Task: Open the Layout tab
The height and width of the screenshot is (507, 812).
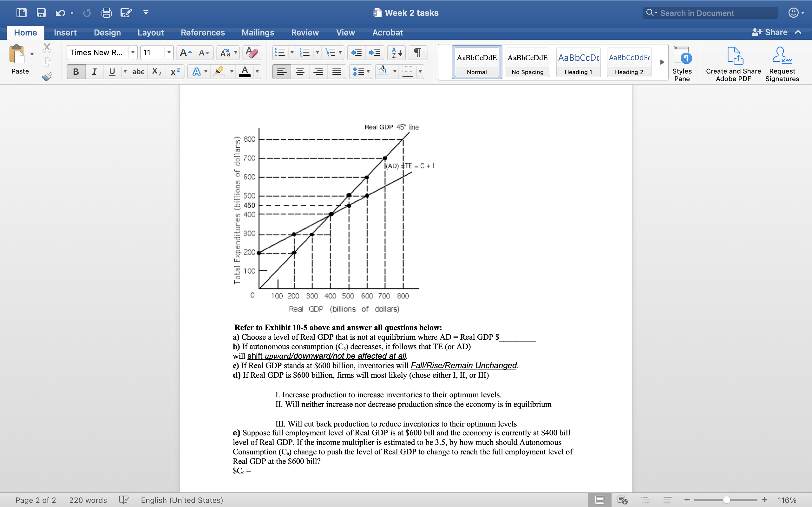Action: click(x=151, y=33)
